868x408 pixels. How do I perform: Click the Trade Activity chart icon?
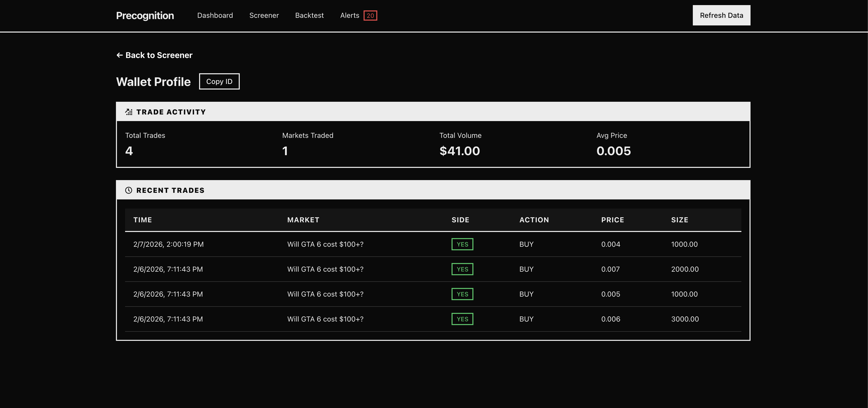[129, 112]
